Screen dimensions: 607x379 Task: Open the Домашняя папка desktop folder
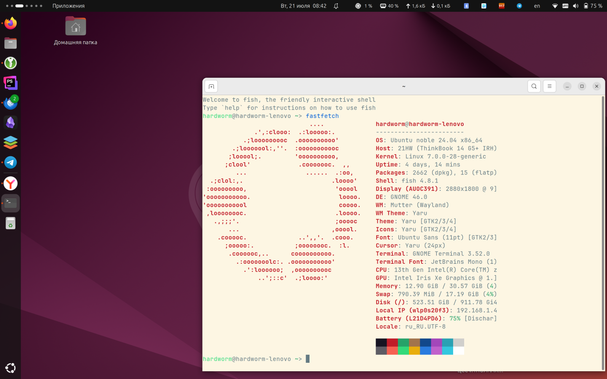[75, 31]
